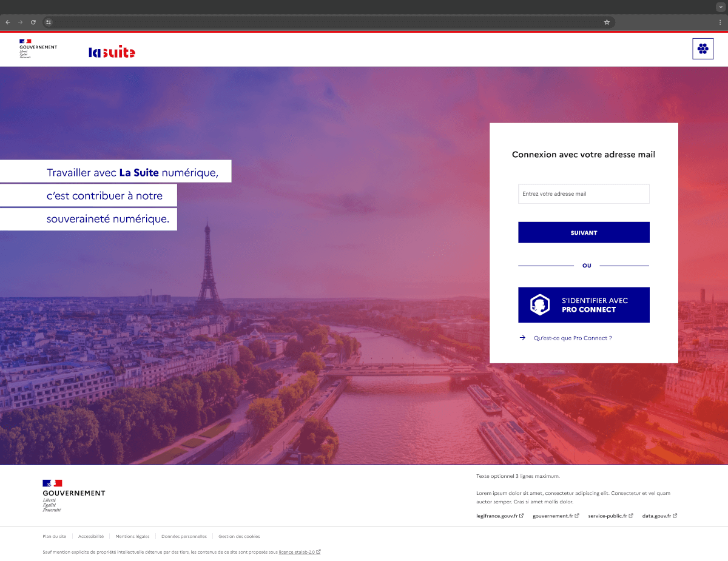Bookmark the page using the star icon

pos(606,22)
